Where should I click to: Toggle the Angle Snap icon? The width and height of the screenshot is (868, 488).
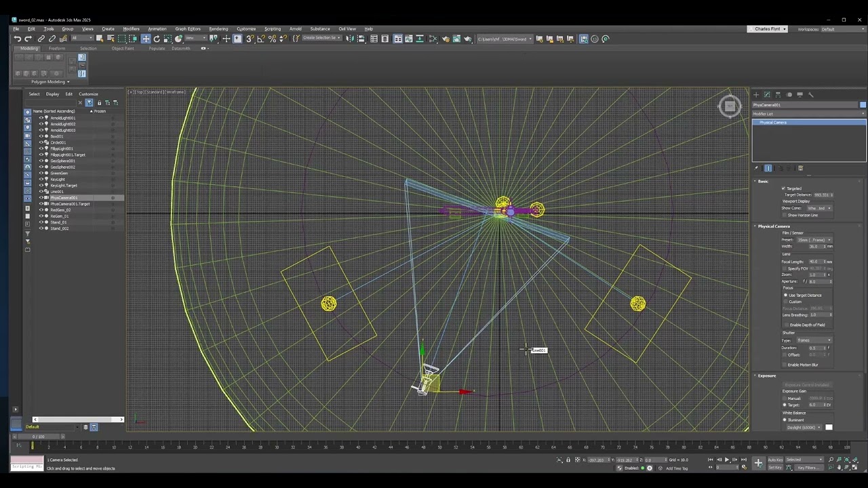pos(261,39)
